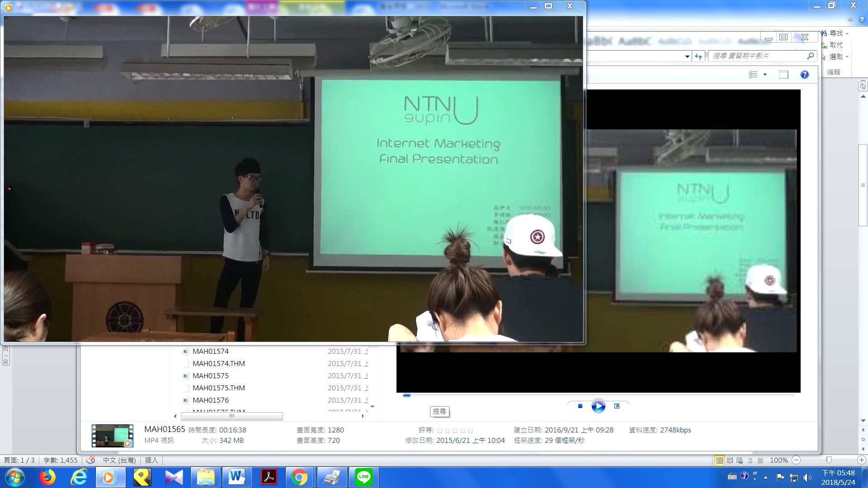Switch to Word taskbar button

(237, 477)
